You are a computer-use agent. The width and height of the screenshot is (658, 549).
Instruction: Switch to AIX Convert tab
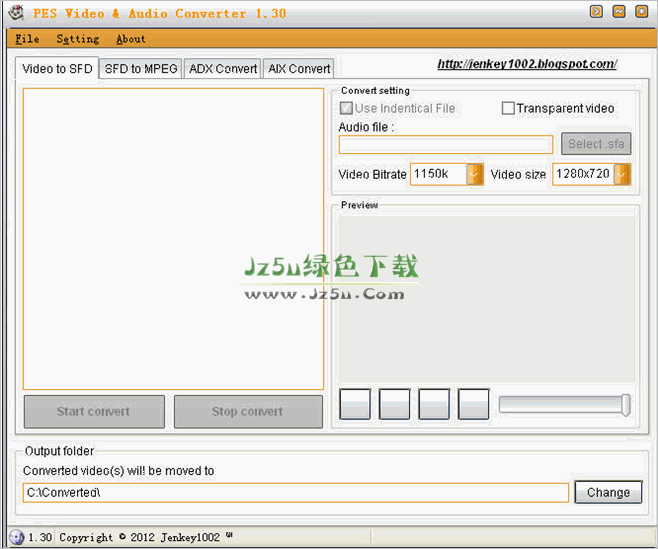299,68
